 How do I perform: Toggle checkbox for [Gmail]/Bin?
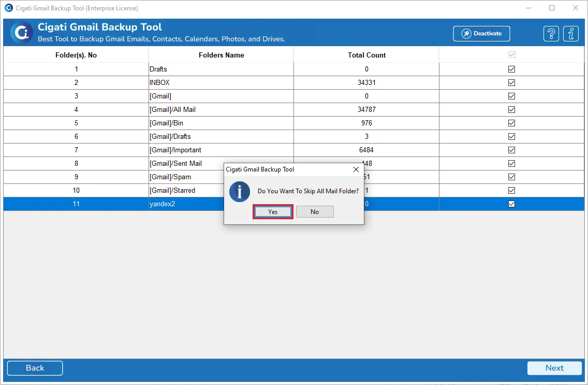pyautogui.click(x=511, y=123)
